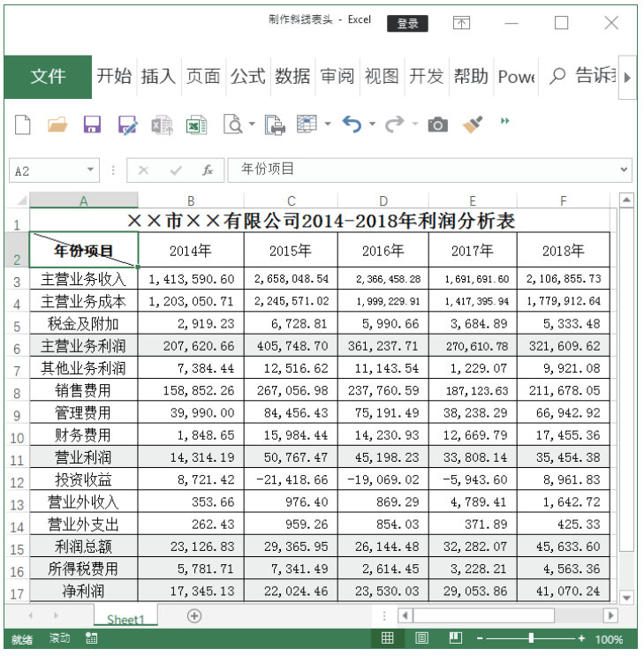Click vertical scrollbar down arrow
Image resolution: width=644 pixels, height=656 pixels.
[x=626, y=598]
